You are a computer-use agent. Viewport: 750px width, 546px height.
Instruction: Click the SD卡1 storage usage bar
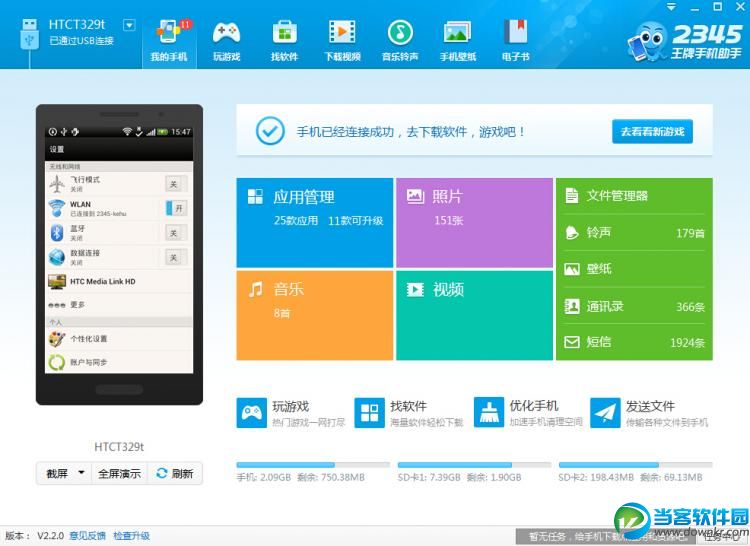[x=474, y=465]
